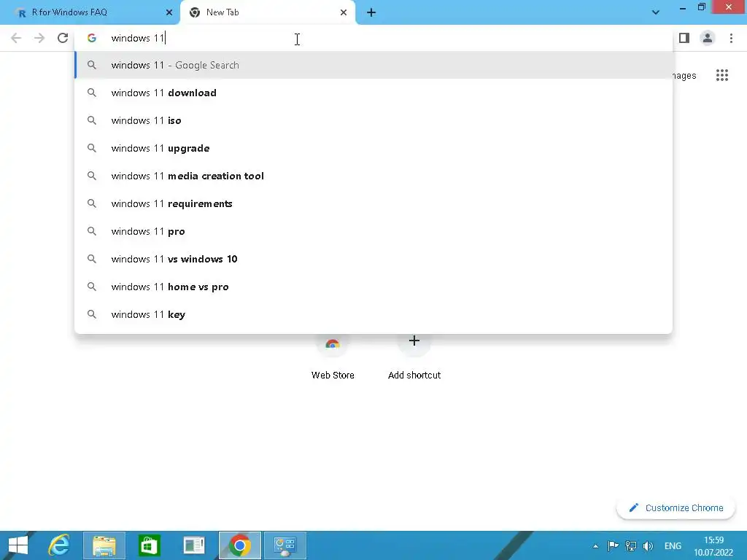This screenshot has height=560, width=747.
Task: Close the R for Windows FAQ tab
Action: pyautogui.click(x=169, y=12)
